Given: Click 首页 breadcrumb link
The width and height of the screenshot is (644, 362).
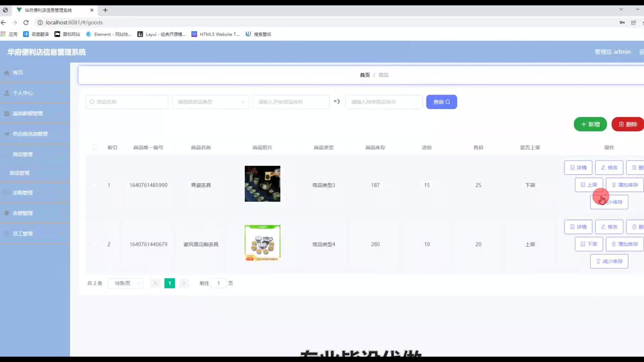Looking at the screenshot, I should click(x=365, y=75).
